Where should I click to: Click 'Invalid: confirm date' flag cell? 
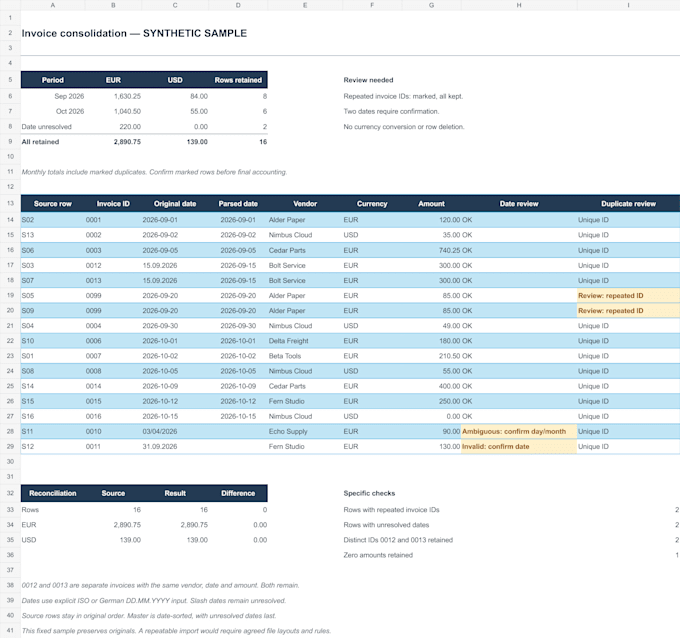pos(519,446)
